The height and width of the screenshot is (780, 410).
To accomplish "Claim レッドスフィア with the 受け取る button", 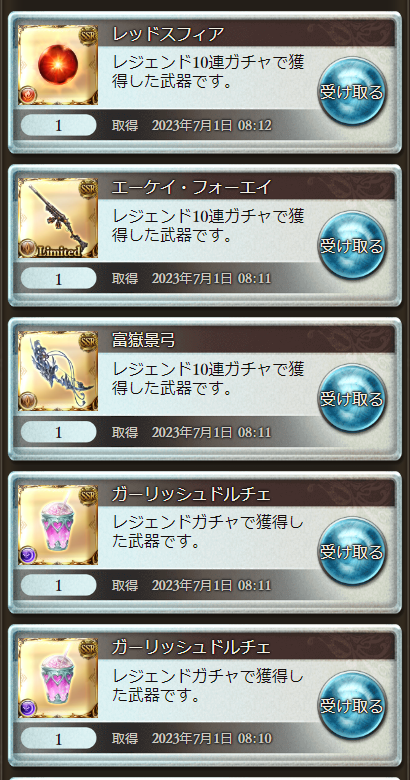I will tap(352, 93).
